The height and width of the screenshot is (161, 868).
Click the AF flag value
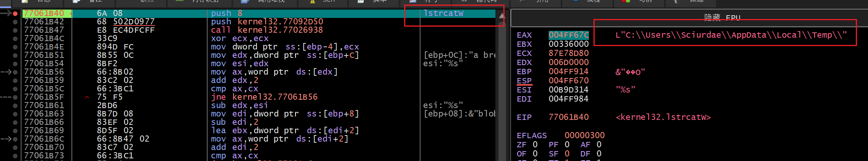tap(599, 145)
